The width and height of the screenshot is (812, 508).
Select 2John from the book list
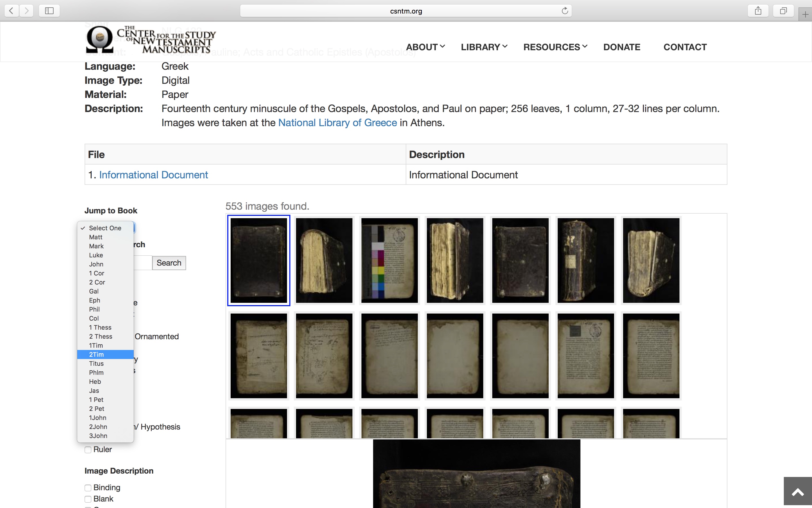click(105, 427)
